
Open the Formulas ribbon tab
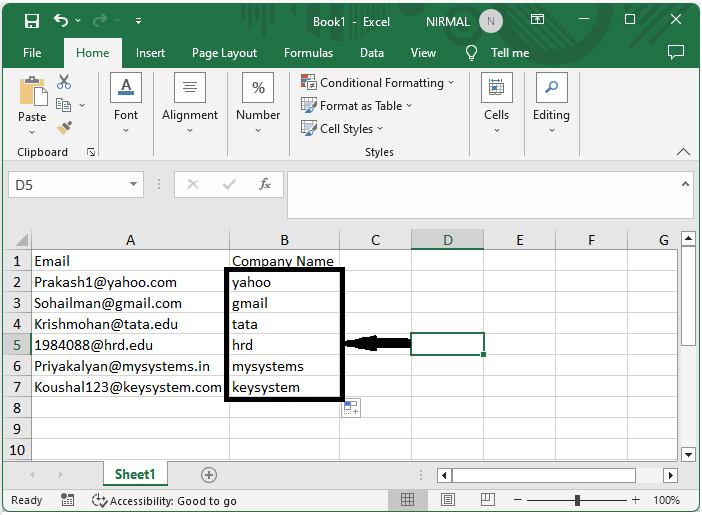[308, 53]
